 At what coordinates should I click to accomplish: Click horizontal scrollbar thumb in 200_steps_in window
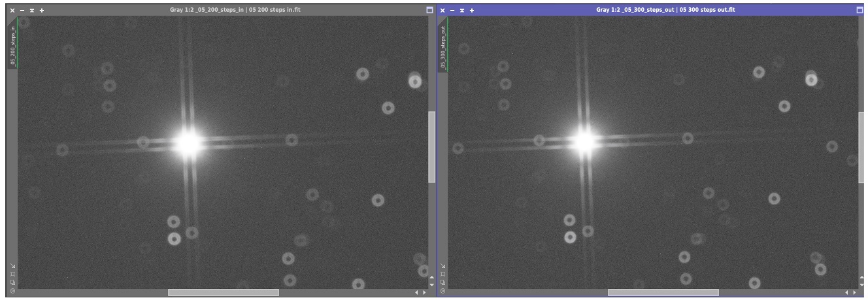pyautogui.click(x=224, y=292)
